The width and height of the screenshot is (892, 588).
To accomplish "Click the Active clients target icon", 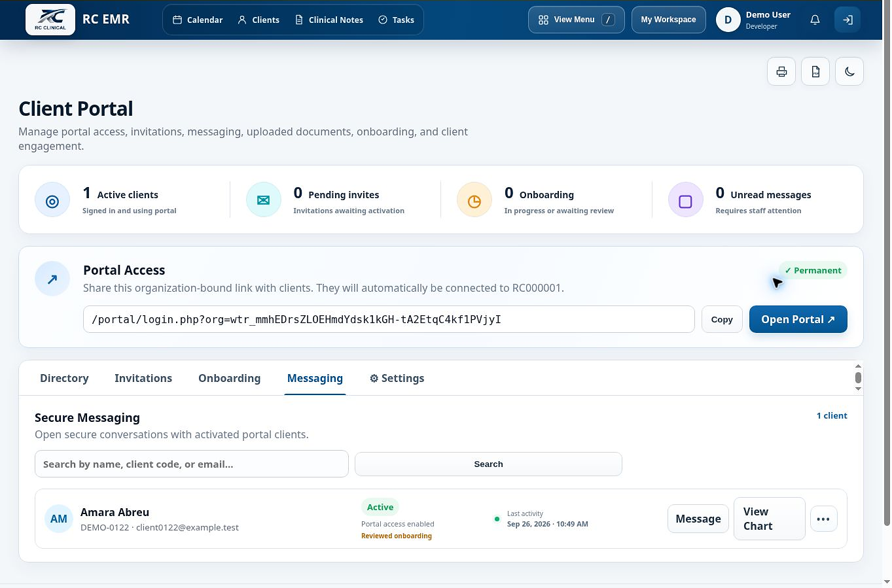I will pos(52,199).
